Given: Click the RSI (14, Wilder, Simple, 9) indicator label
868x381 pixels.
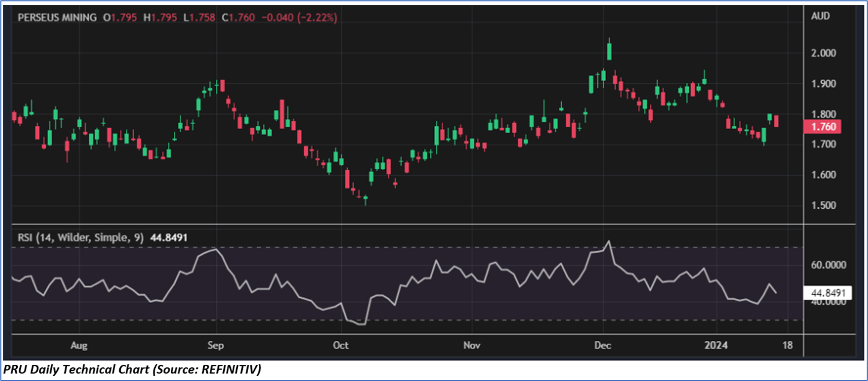Looking at the screenshot, I should click(x=80, y=238).
